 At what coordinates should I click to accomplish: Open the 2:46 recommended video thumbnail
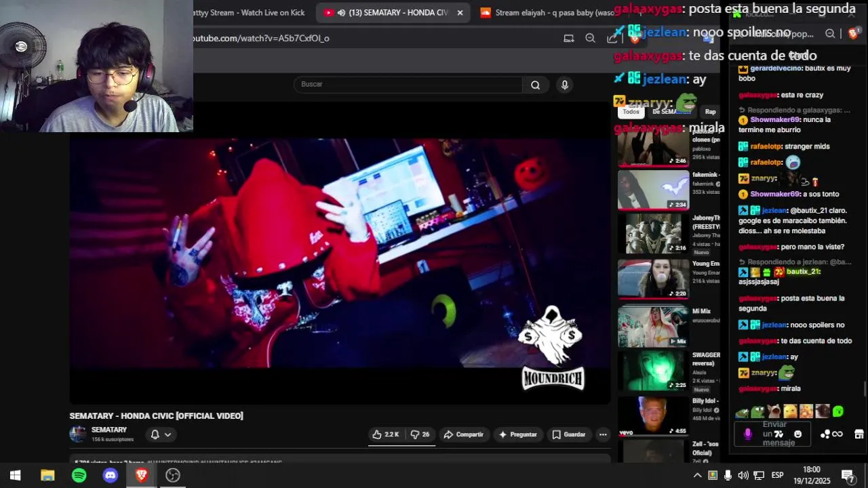(x=653, y=148)
